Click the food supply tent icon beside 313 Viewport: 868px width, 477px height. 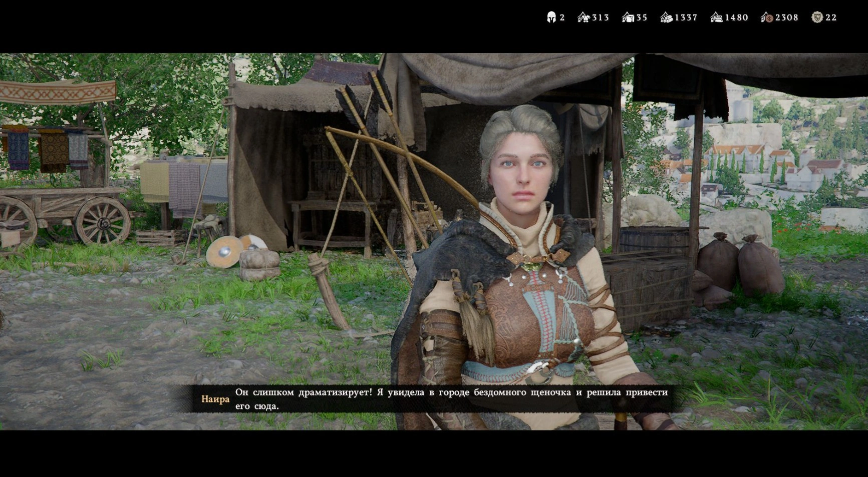[x=584, y=18]
